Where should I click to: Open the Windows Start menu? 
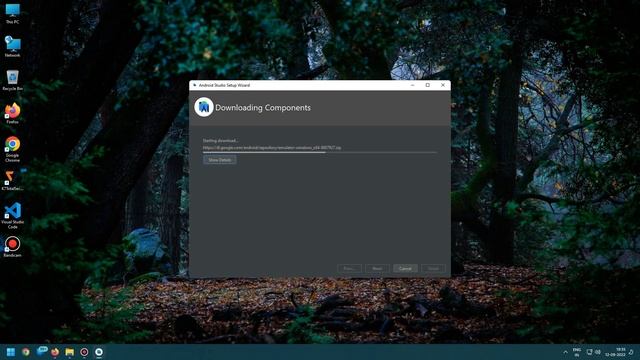coord(11,352)
